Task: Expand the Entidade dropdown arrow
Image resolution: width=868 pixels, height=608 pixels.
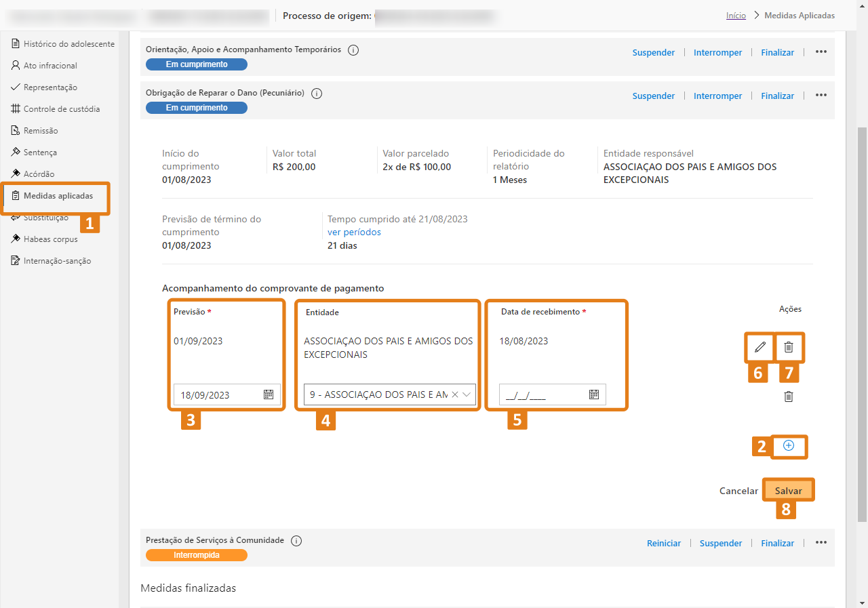Action: pyautogui.click(x=467, y=394)
